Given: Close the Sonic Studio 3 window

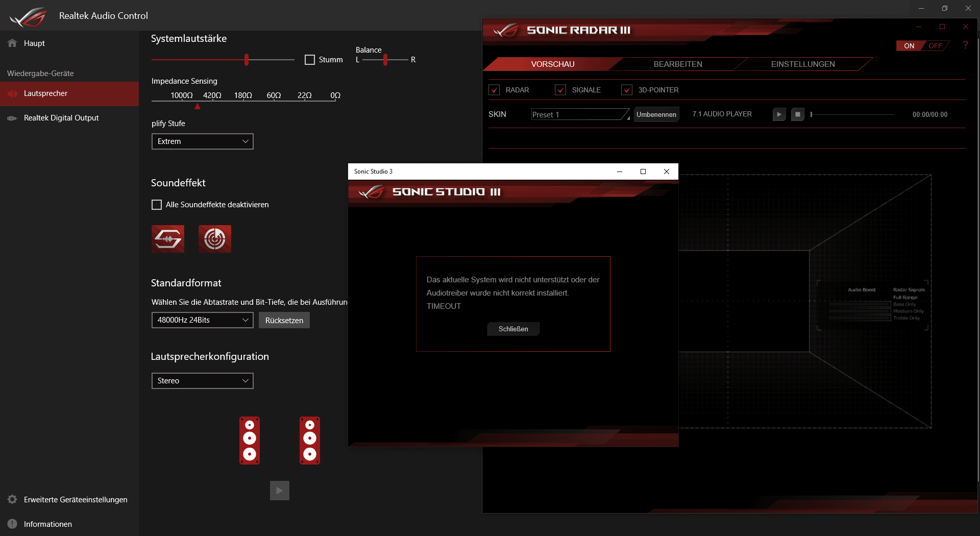Looking at the screenshot, I should click(667, 172).
